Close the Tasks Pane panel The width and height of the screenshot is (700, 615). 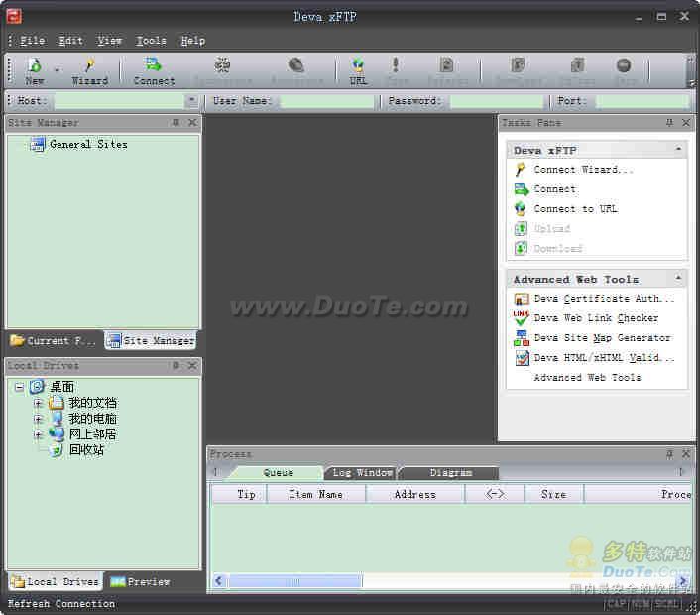click(686, 122)
